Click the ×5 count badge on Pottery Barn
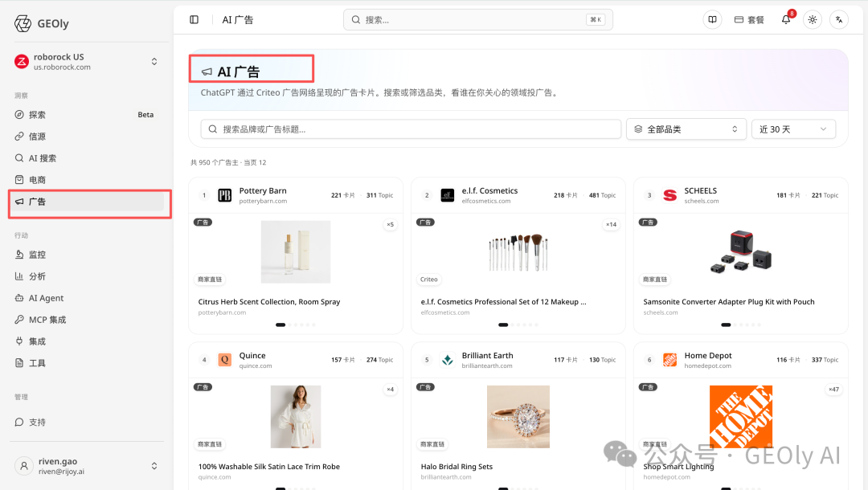Screen dimensions: 868x490 [x=391, y=225]
